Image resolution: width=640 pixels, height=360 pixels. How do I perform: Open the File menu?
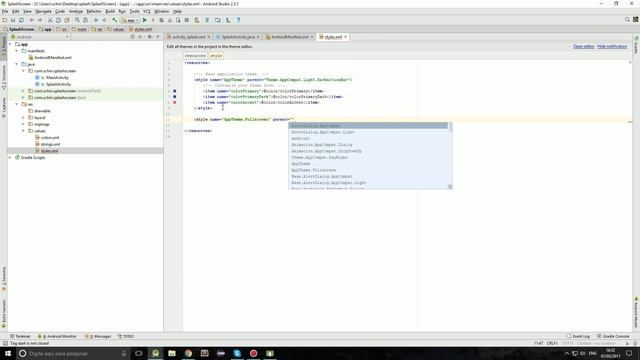click(5, 11)
